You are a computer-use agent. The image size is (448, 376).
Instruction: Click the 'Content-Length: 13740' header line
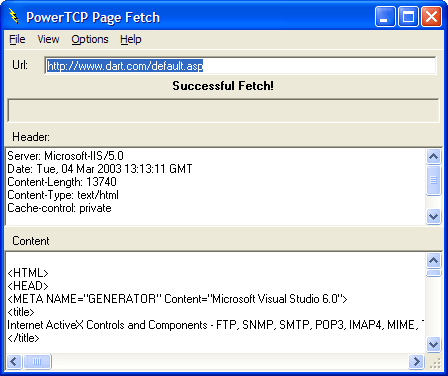click(x=62, y=182)
